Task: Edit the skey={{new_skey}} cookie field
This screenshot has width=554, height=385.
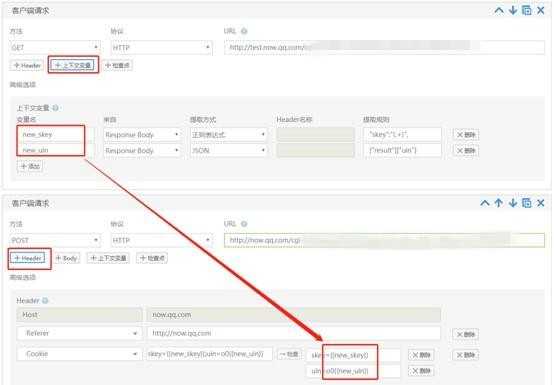Action: pyautogui.click(x=354, y=355)
